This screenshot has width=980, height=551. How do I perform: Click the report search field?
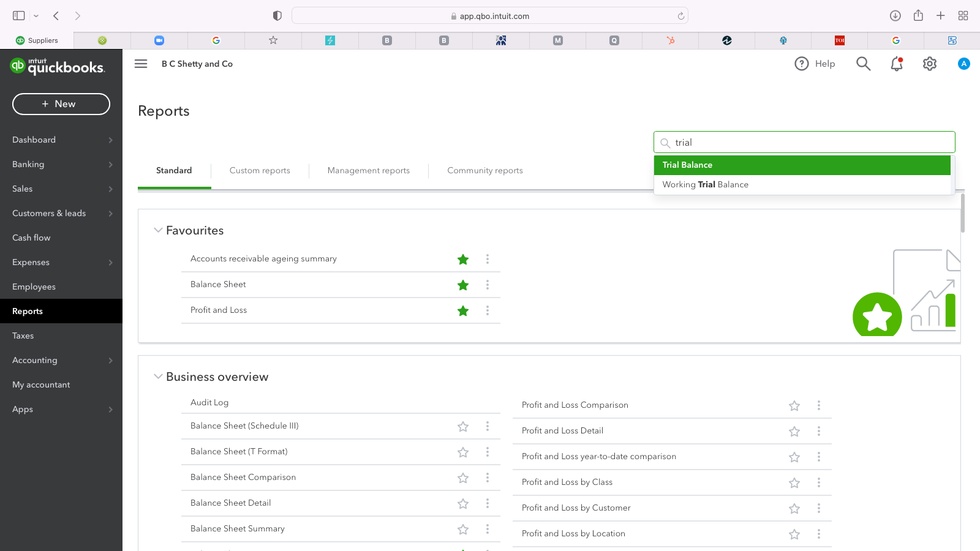(809, 143)
